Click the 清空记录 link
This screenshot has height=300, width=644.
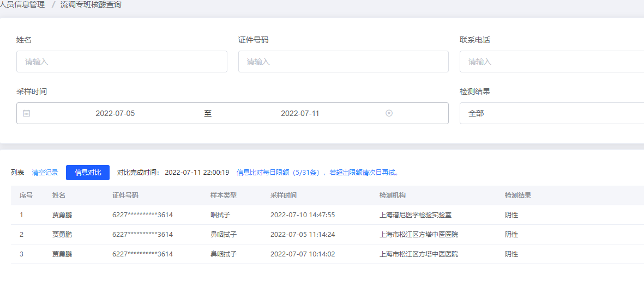45,173
